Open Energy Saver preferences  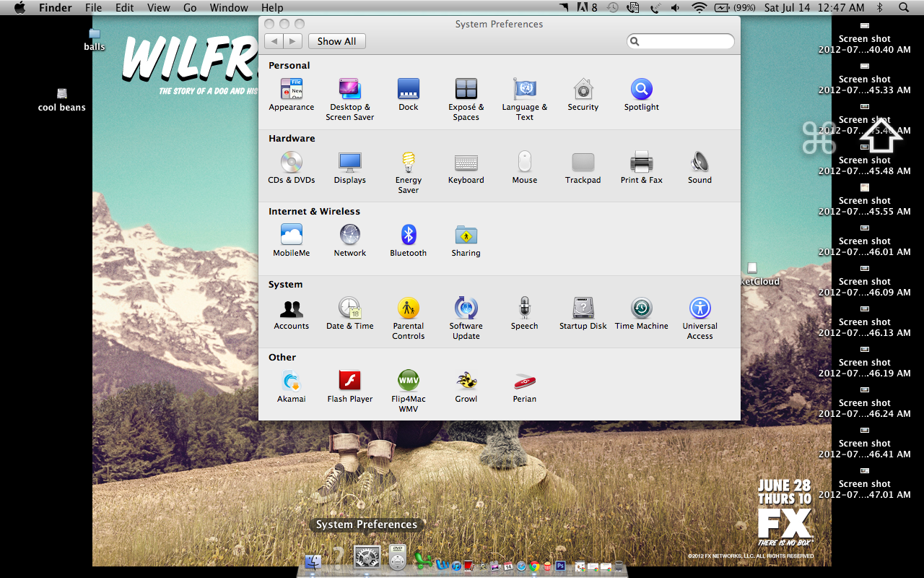[x=409, y=173]
